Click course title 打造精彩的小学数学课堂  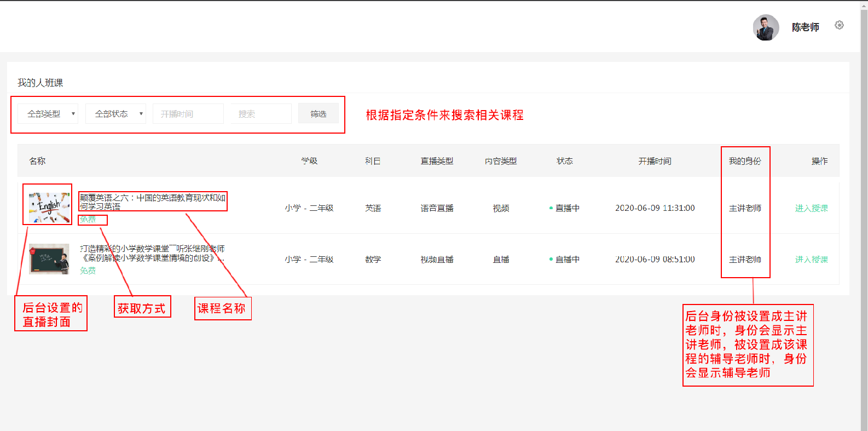point(153,253)
